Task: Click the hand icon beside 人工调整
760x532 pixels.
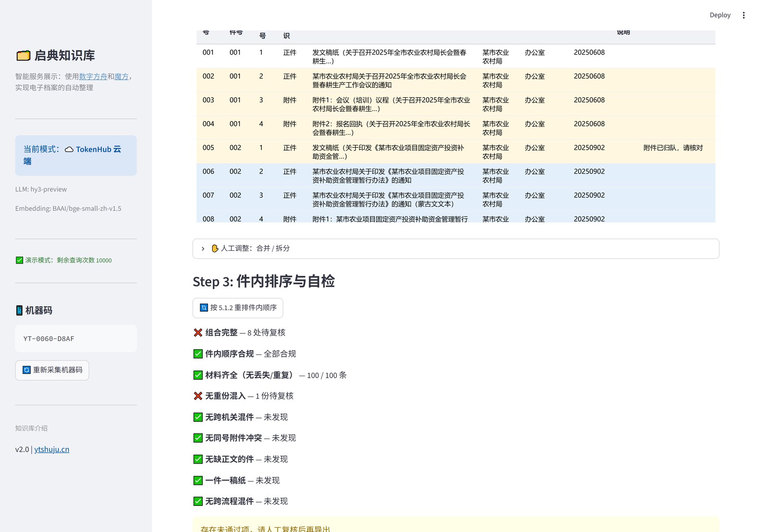Action: pos(215,248)
